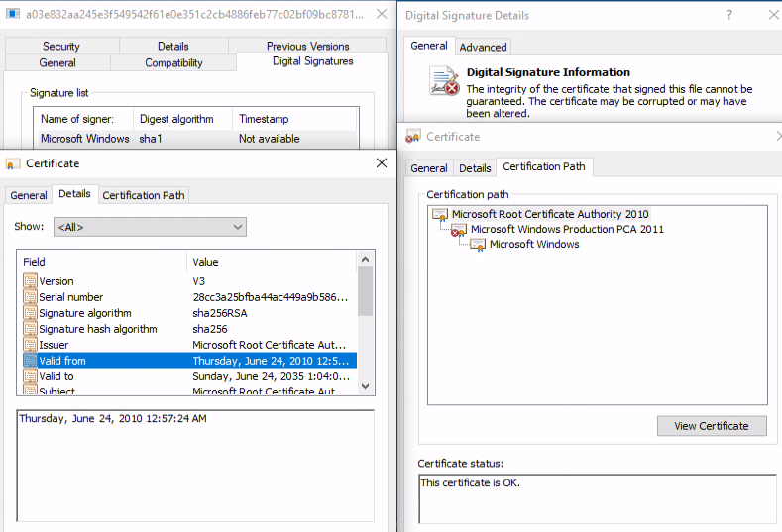Select Microsoft Windows Production PCA 2011 in path
782x532 pixels.
[x=567, y=230]
